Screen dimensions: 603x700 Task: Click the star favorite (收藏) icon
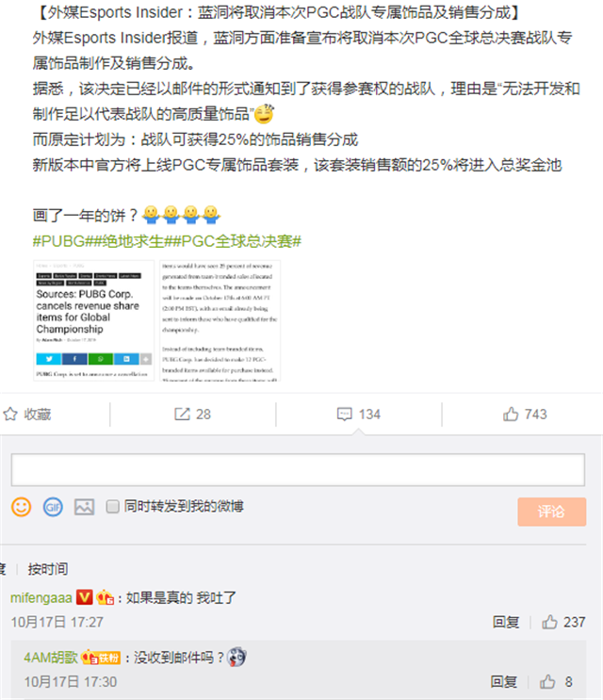point(10,415)
